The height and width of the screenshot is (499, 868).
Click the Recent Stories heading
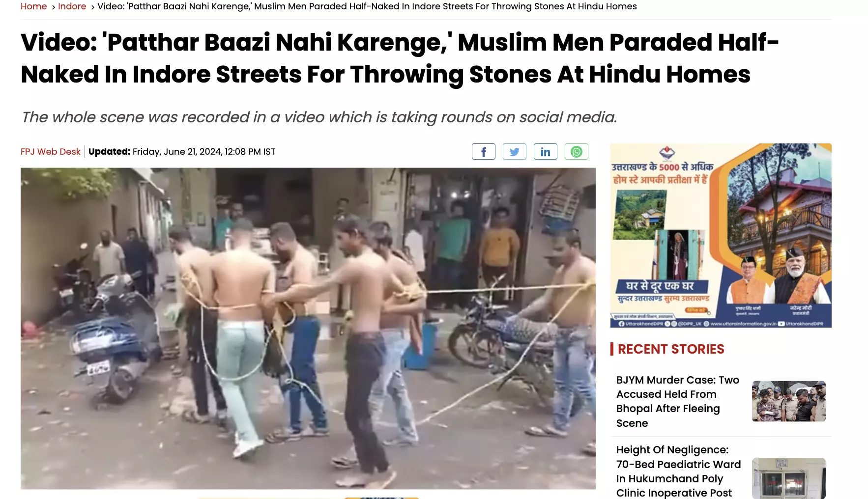click(671, 349)
